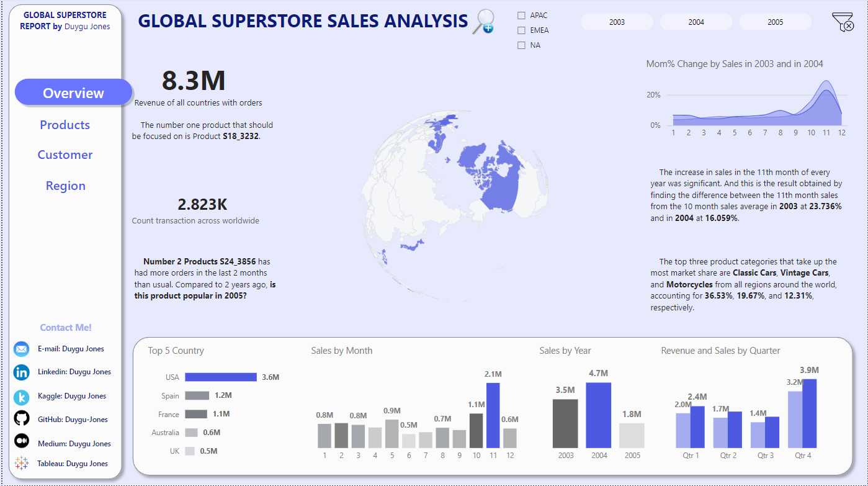Click the Australia bar in Top 5 Country
868x486 pixels.
(x=191, y=433)
